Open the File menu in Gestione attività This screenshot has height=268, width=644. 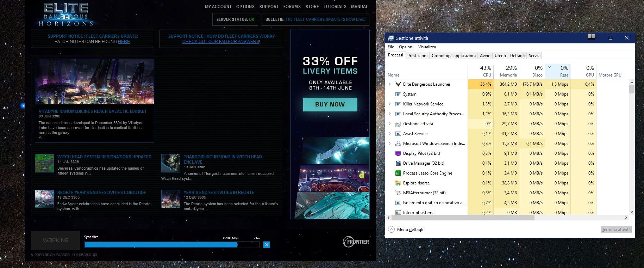click(x=391, y=47)
